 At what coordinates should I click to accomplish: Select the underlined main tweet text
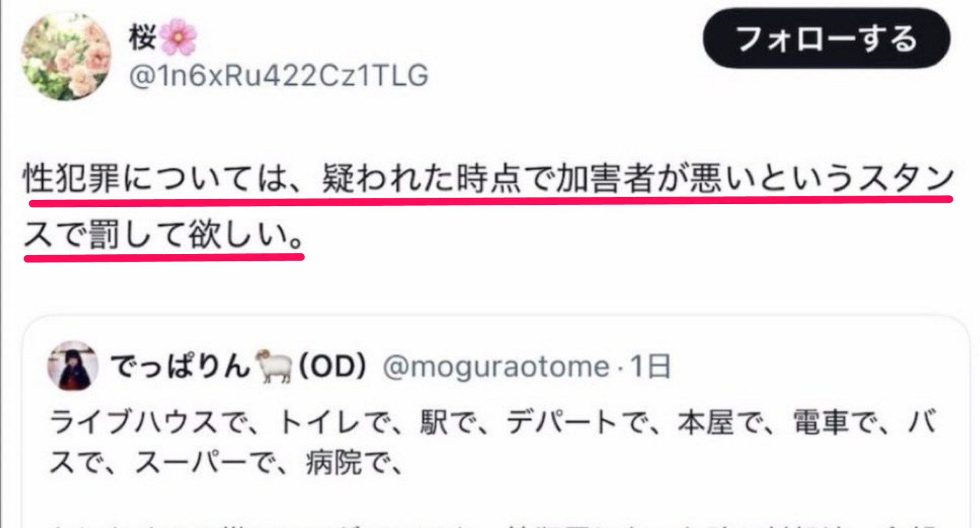point(488,206)
